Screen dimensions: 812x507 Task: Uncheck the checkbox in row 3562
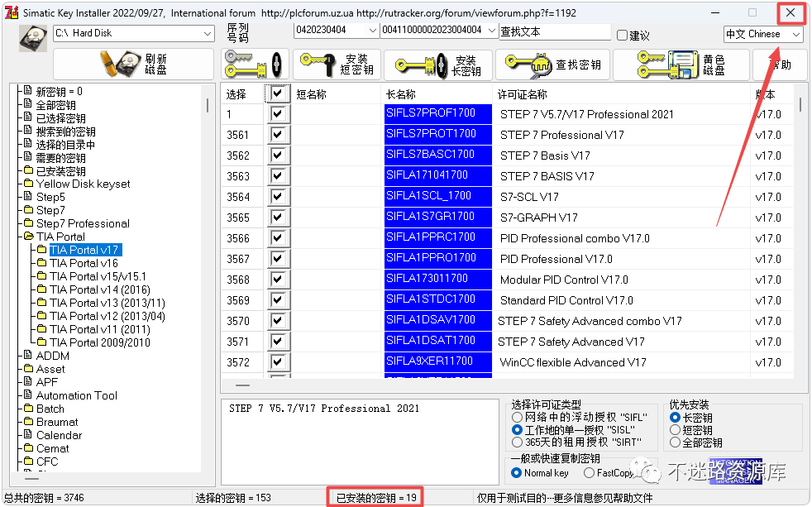(x=278, y=155)
